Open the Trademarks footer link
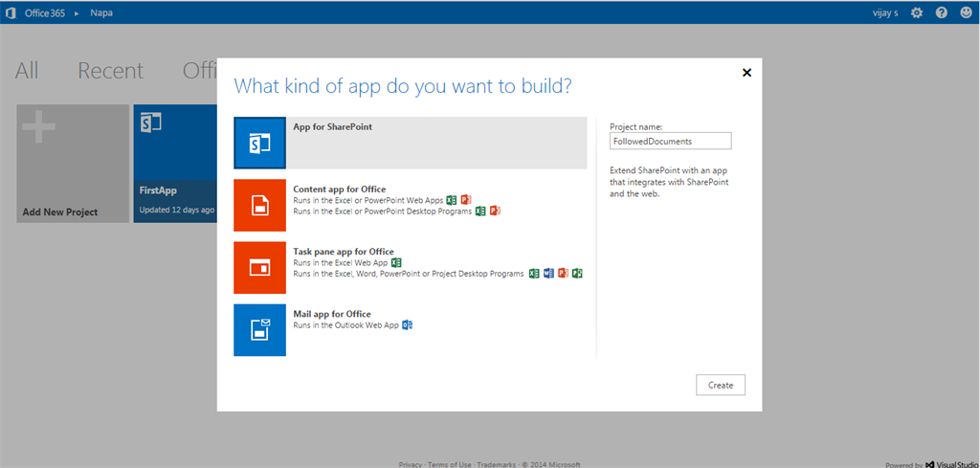This screenshot has height=468, width=980. (x=497, y=464)
